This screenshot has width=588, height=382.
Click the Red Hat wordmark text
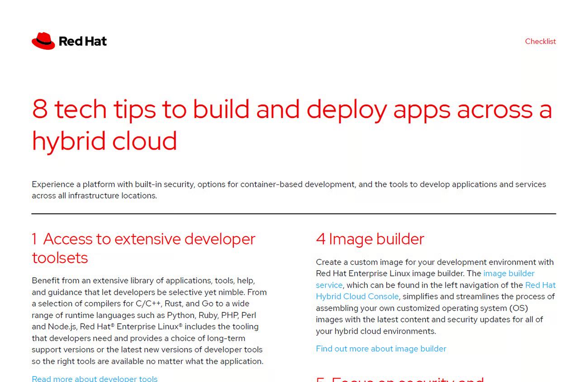coord(83,42)
